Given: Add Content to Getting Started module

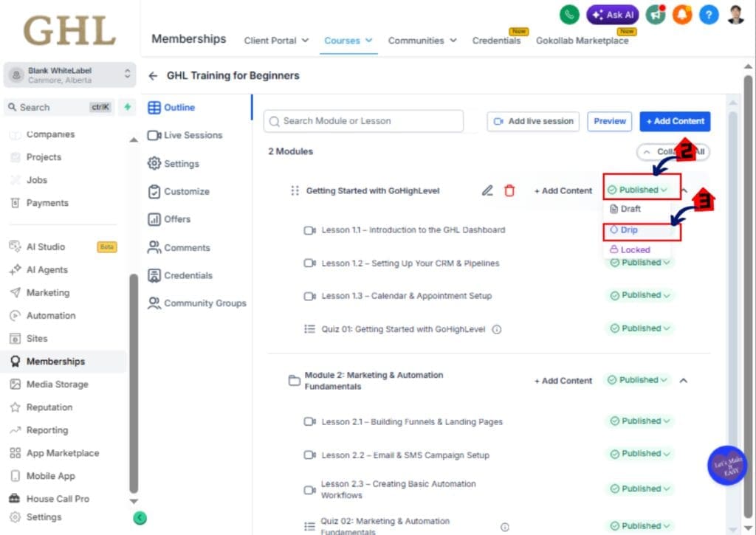Looking at the screenshot, I should pyautogui.click(x=563, y=191).
